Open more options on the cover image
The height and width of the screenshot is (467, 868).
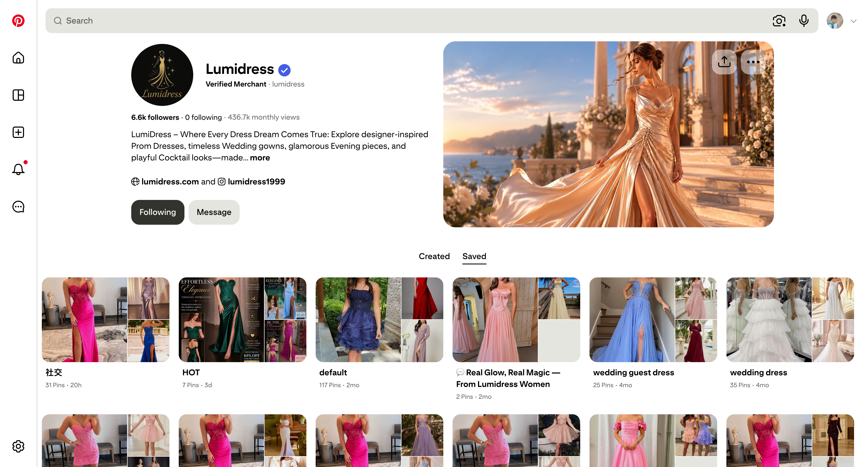753,62
